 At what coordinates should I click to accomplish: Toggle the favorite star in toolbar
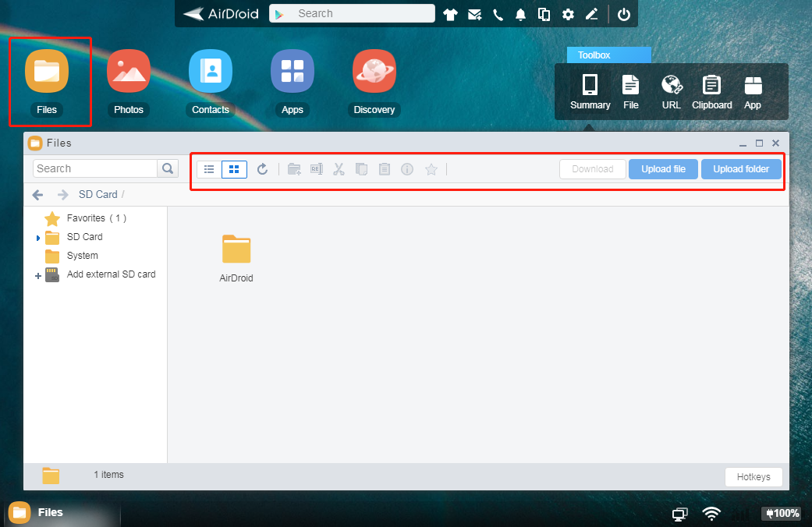tap(431, 169)
